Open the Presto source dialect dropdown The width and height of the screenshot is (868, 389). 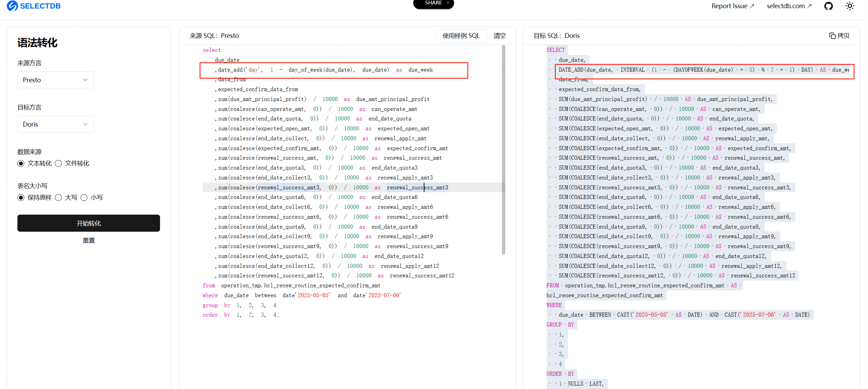pos(56,80)
